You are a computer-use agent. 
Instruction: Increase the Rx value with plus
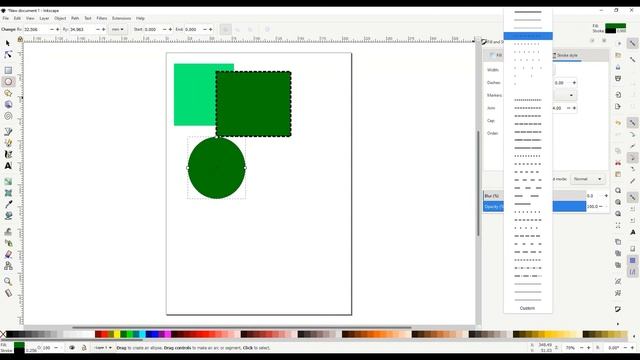pyautogui.click(x=57, y=29)
